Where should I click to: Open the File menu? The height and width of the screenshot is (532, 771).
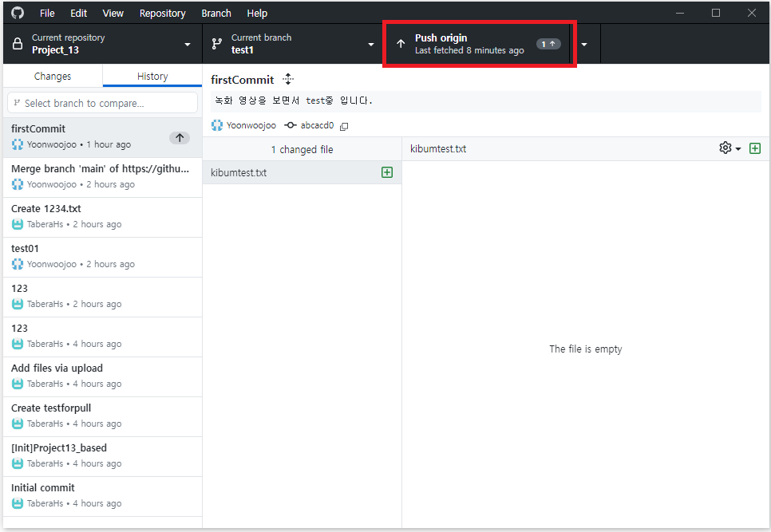point(47,14)
